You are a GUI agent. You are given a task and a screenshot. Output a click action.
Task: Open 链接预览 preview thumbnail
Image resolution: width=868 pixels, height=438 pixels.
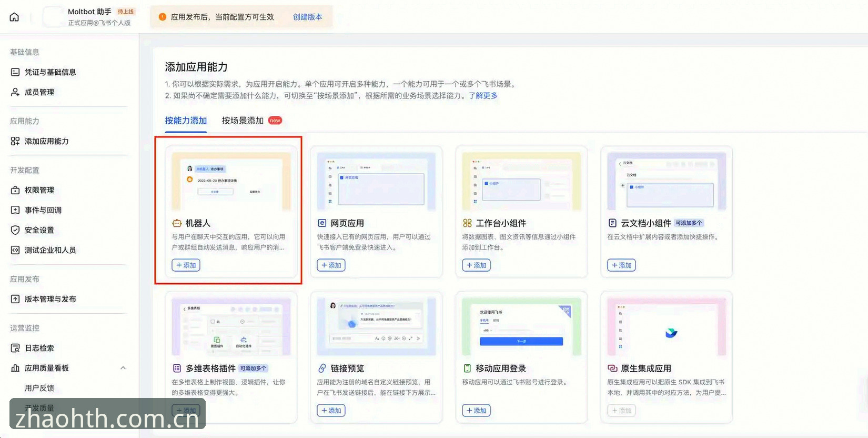(376, 327)
